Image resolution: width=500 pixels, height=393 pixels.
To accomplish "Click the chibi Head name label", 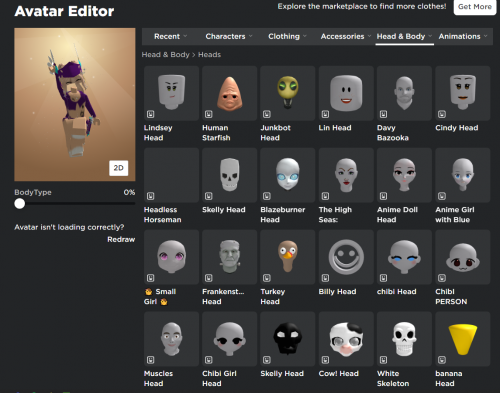I will (x=397, y=292).
